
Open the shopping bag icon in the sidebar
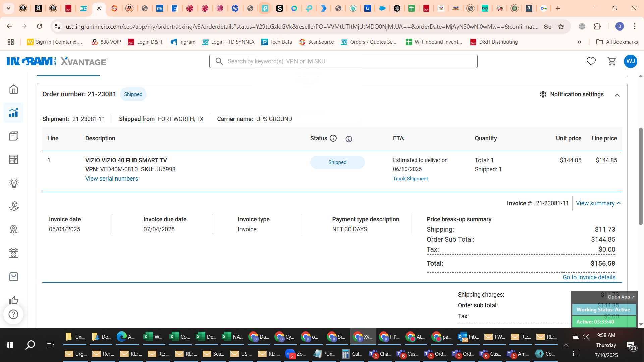[x=13, y=277]
